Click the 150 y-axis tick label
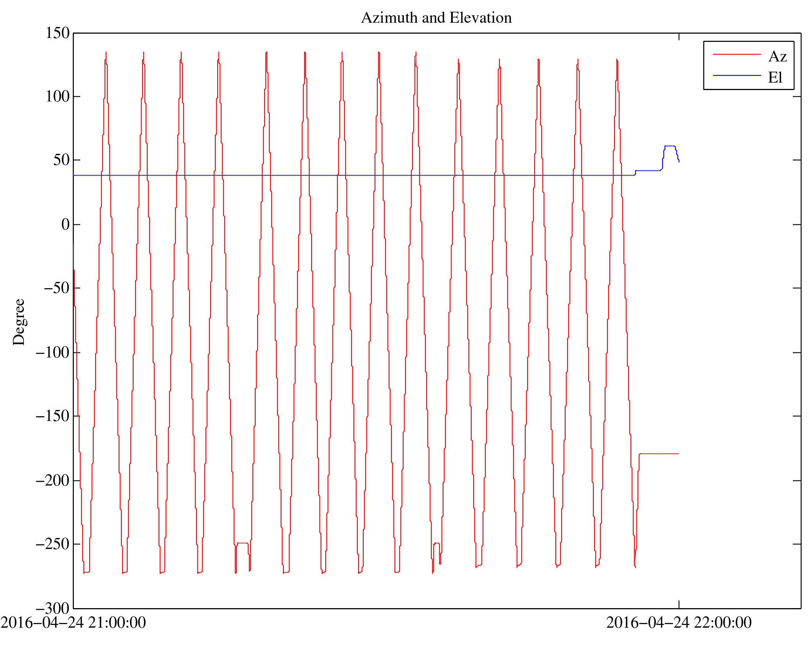This screenshot has height=659, width=812. pyautogui.click(x=58, y=33)
